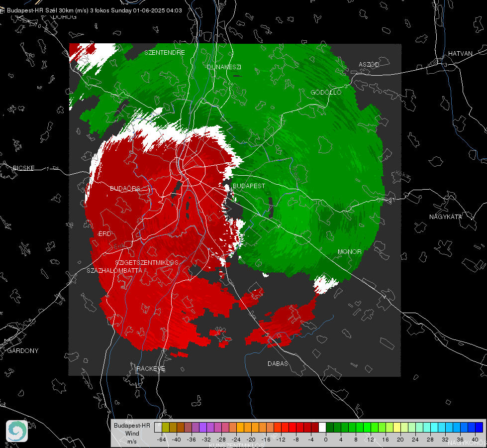The height and width of the screenshot is (448, 487).
Task: Pick the bright yellow swatch in the wind legend
Action: coord(397,427)
